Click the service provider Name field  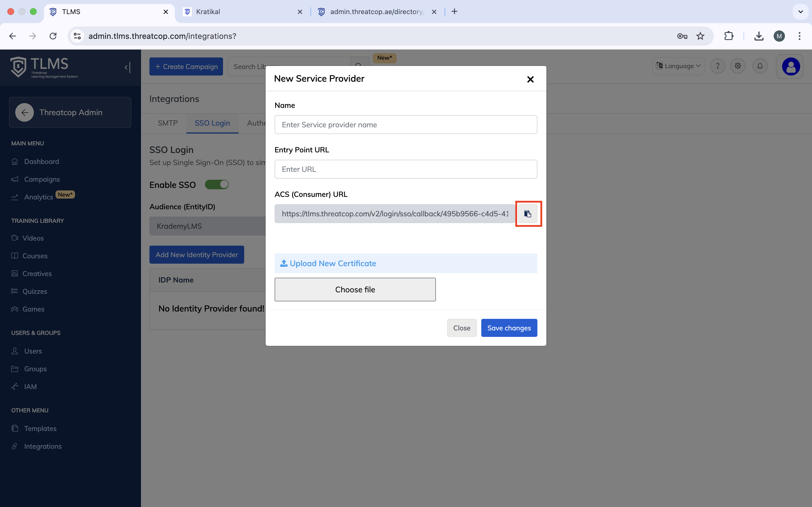tap(406, 125)
